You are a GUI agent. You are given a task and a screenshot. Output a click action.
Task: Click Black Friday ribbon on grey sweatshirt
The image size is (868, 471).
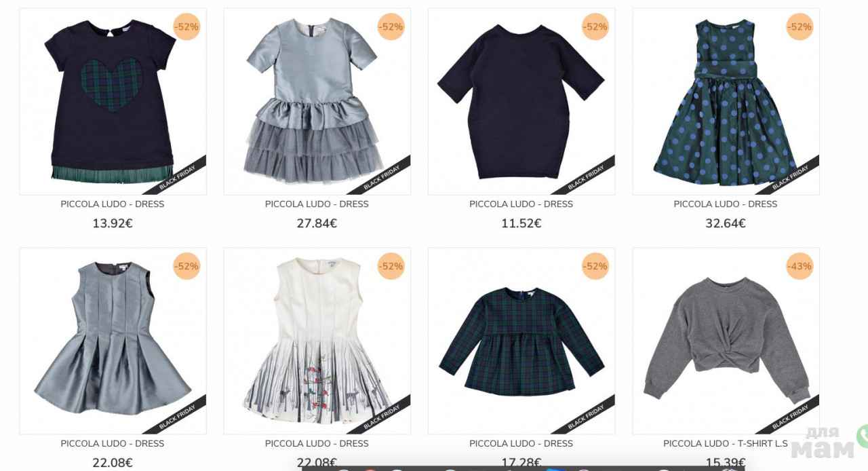point(791,416)
